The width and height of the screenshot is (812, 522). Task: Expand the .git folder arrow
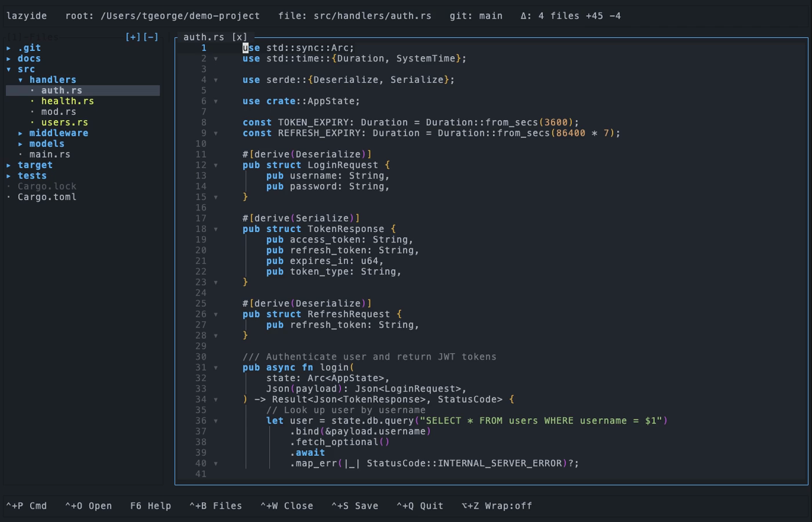pos(9,48)
